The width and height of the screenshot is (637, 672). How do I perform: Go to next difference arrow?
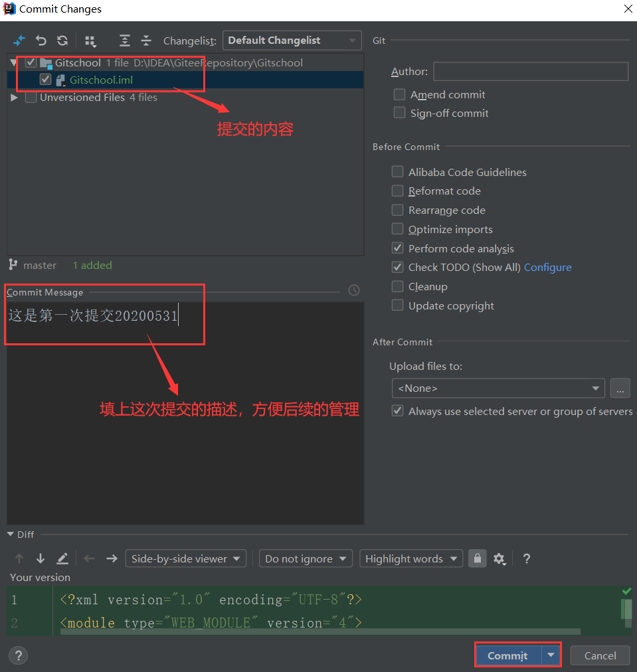click(x=41, y=558)
